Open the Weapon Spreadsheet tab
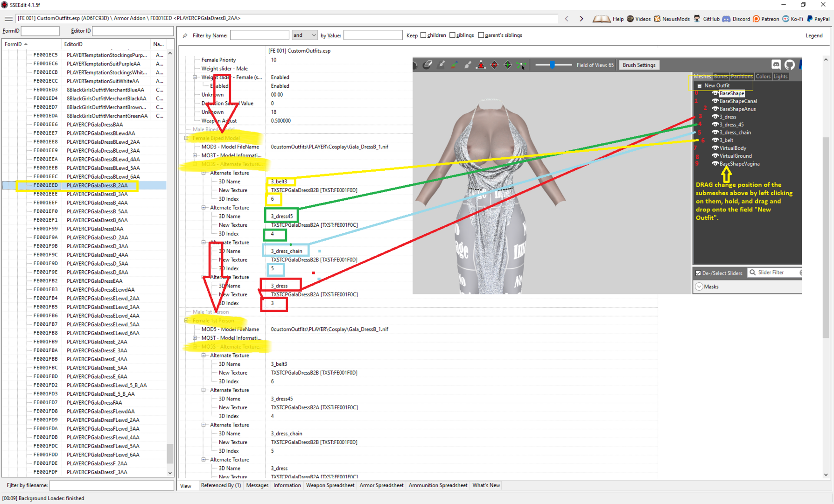Screen dimensions: 834x504 click(x=330, y=485)
